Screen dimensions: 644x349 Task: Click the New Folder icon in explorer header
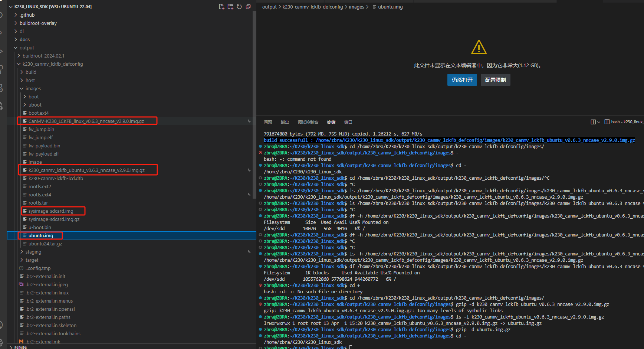pyautogui.click(x=230, y=7)
